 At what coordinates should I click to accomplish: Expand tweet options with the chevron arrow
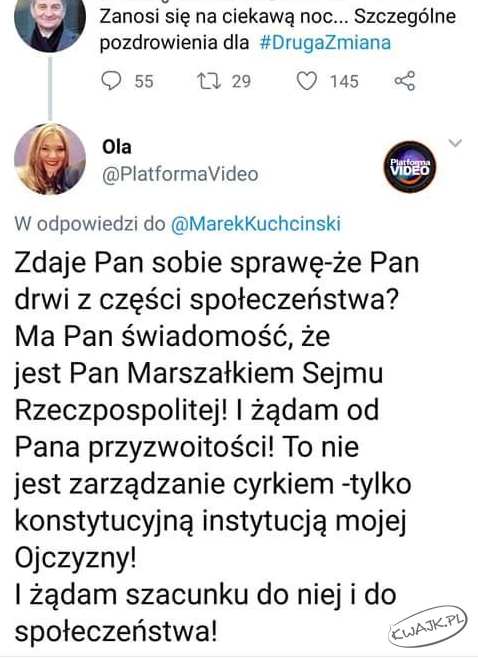[455, 143]
